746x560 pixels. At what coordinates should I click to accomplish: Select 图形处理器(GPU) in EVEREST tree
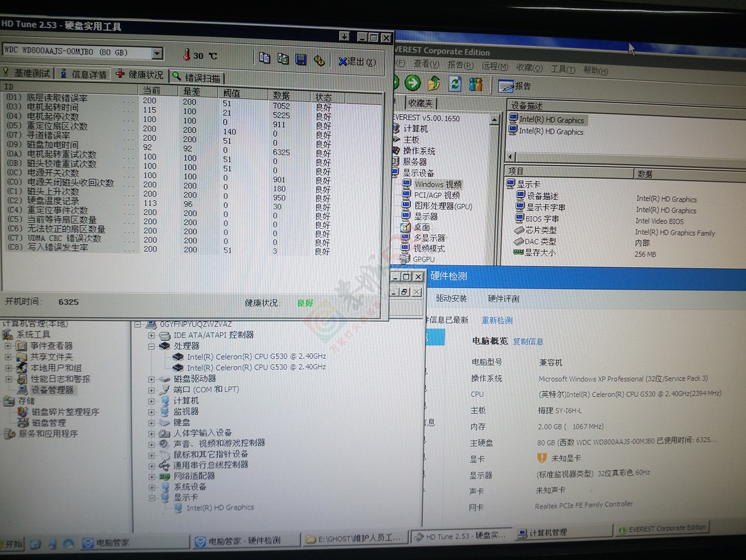(x=443, y=206)
